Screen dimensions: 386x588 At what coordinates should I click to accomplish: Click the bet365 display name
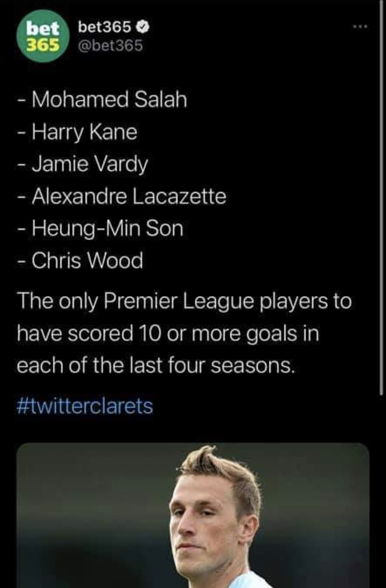[105, 27]
